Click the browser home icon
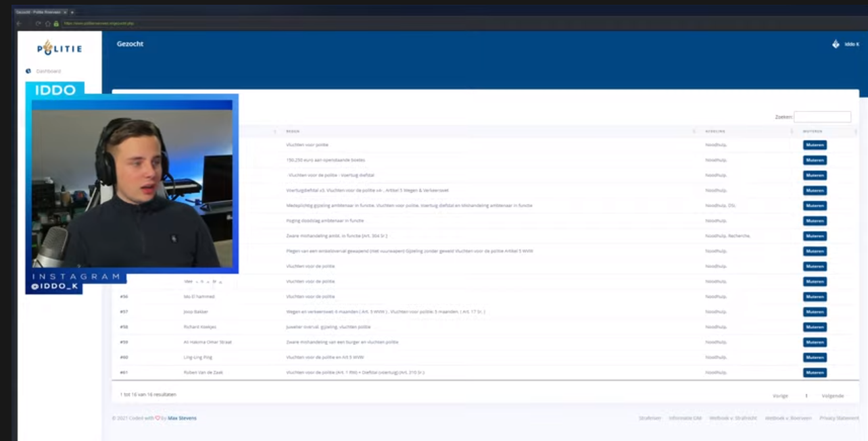868x441 pixels. (47, 24)
